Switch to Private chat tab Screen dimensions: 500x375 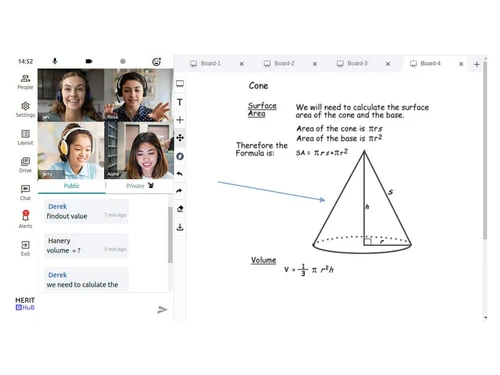(140, 186)
